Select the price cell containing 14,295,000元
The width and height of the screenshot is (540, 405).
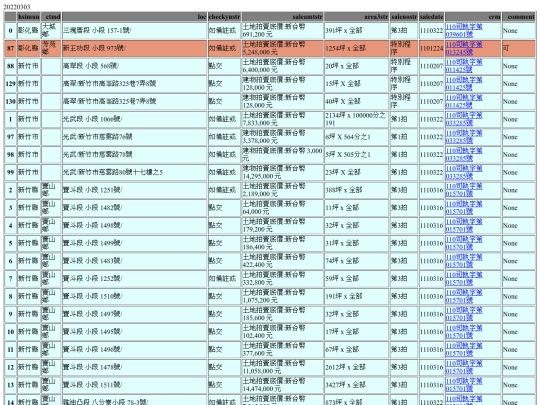click(x=282, y=173)
